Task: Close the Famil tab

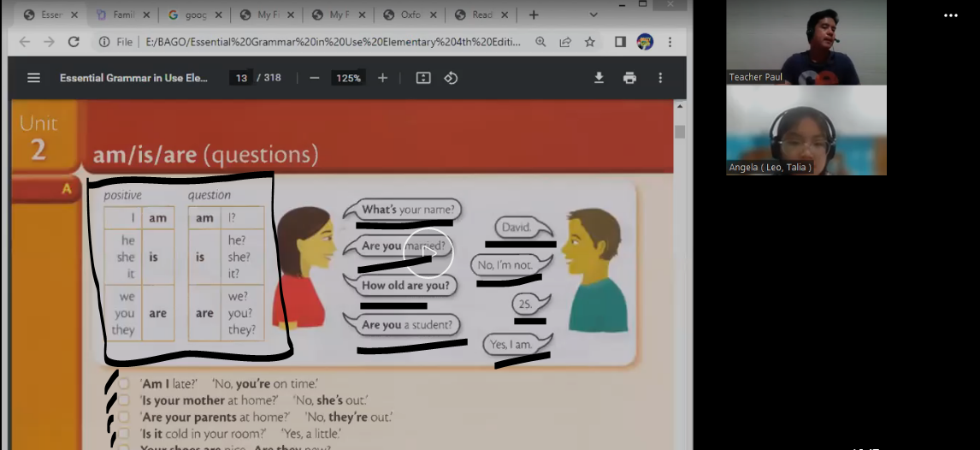Action: click(147, 15)
